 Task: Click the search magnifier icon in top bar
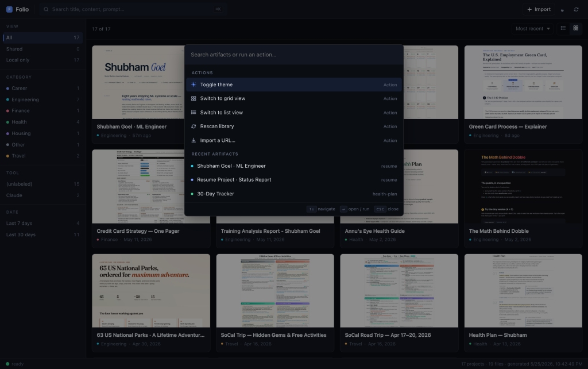click(x=46, y=9)
